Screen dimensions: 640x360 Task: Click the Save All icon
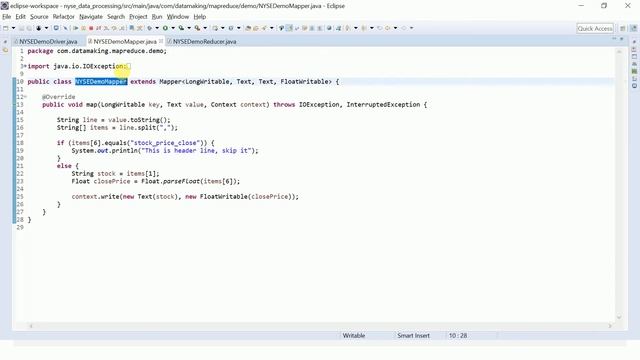[x=29, y=28]
